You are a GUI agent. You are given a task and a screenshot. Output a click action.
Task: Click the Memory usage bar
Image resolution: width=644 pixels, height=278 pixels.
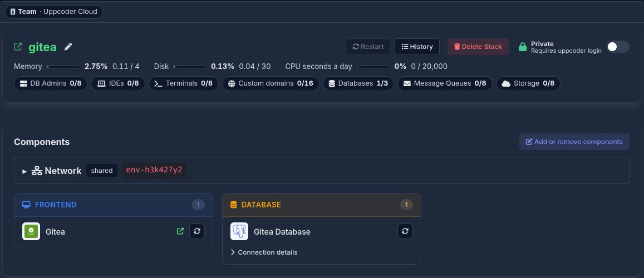(63, 66)
